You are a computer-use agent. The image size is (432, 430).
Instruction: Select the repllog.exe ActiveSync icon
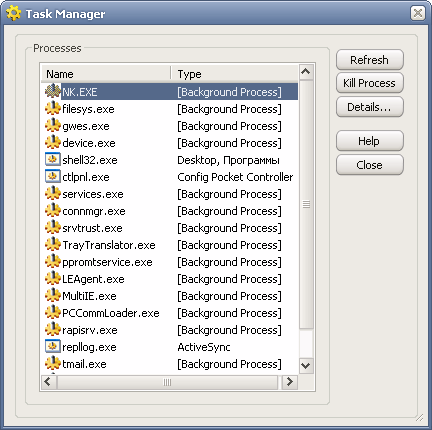coord(53,346)
